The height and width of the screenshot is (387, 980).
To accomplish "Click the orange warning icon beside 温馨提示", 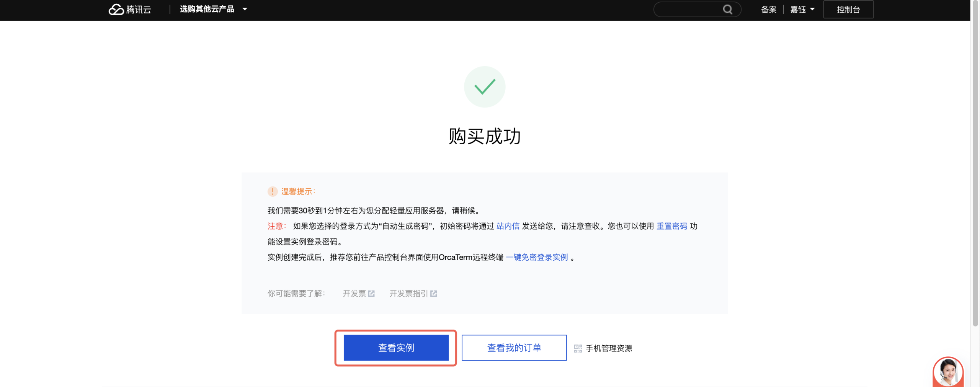I will [272, 191].
